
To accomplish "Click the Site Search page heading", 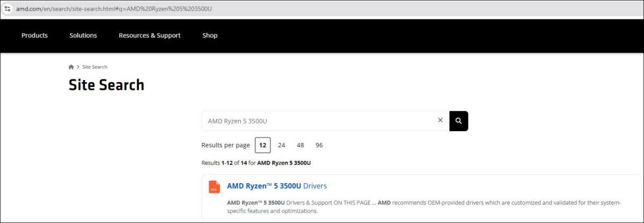I will click(x=106, y=85).
